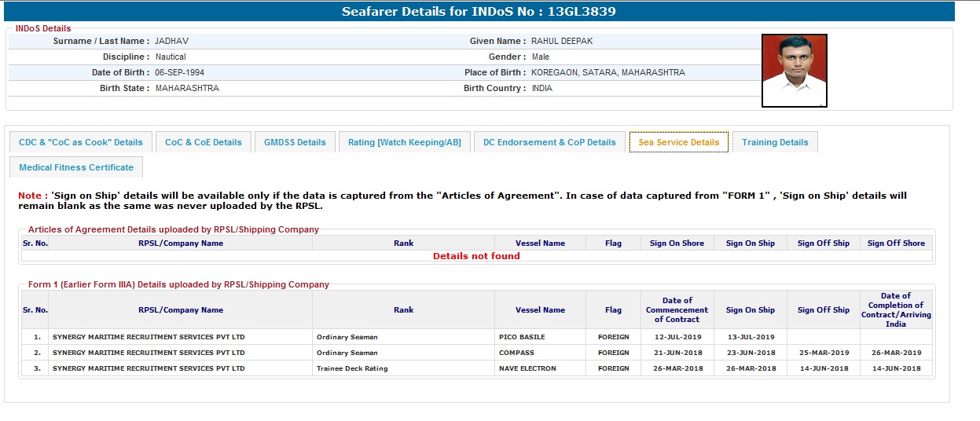The width and height of the screenshot is (980, 421).
Task: Click the PICO BASILE vessel name cell
Action: point(522,337)
